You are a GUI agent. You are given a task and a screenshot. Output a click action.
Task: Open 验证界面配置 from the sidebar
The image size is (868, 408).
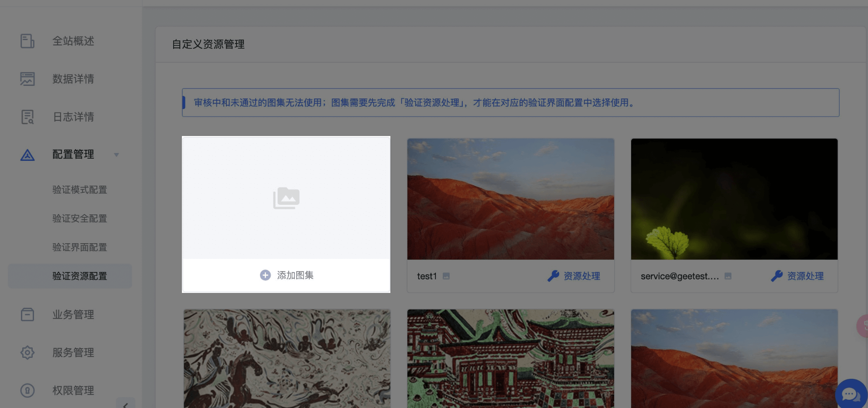click(x=79, y=247)
